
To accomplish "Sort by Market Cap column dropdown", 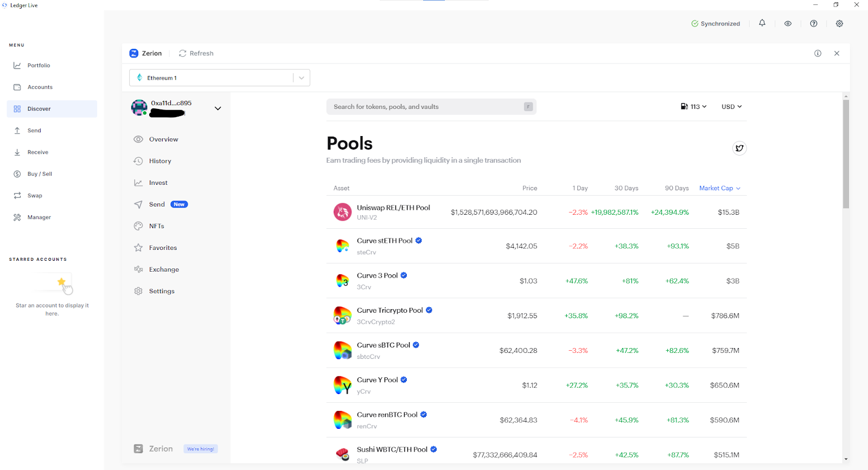I will (719, 188).
